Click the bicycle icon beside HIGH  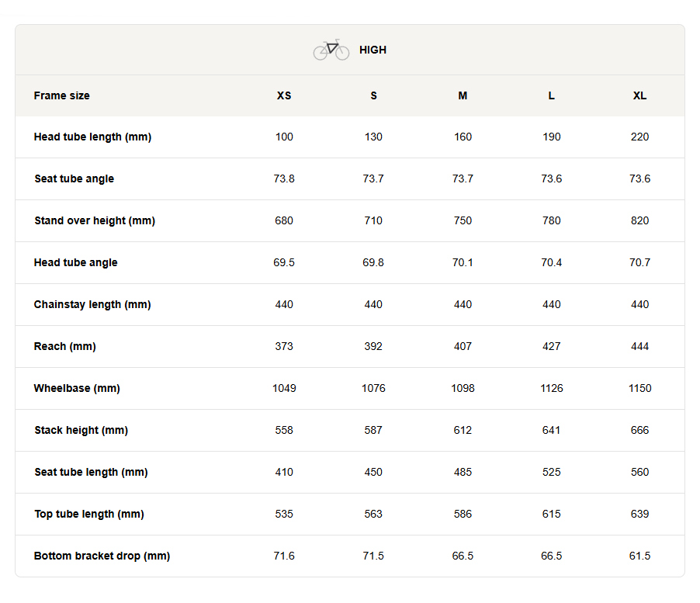pyautogui.click(x=331, y=50)
